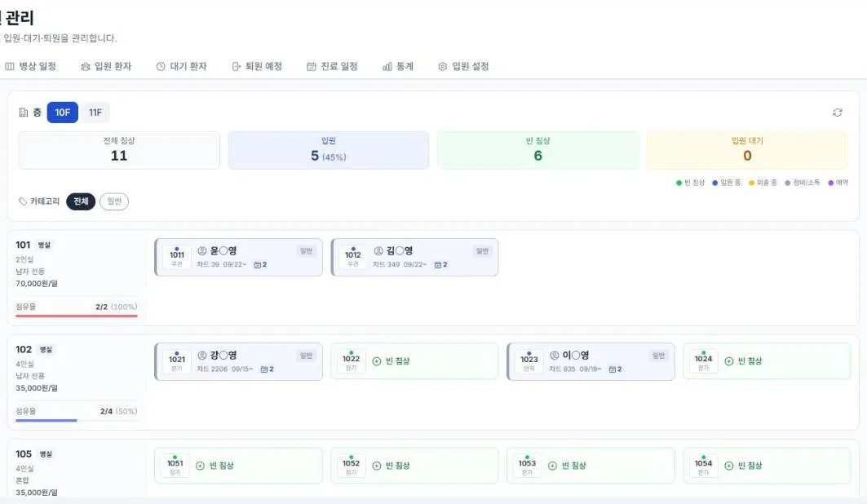
Task: Click the person icon beside 강○영
Action: [202, 356]
